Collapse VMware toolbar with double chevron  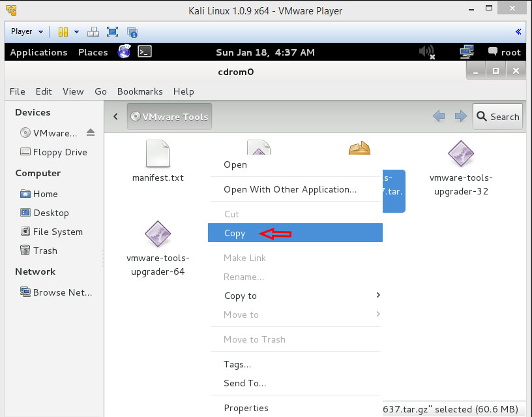[518, 31]
